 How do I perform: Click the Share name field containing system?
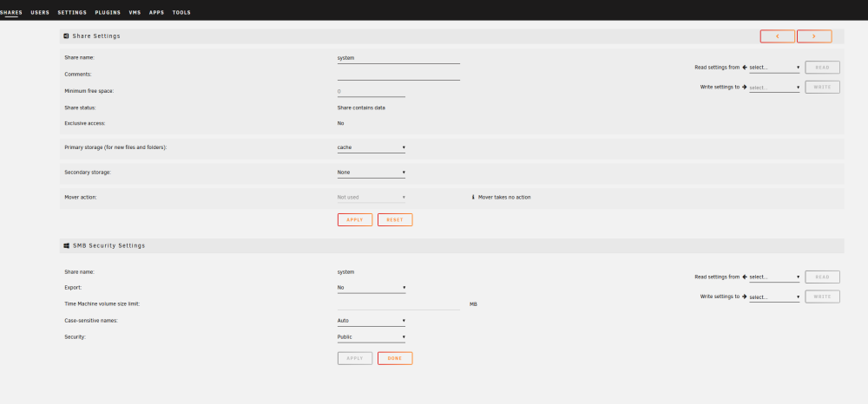point(398,57)
